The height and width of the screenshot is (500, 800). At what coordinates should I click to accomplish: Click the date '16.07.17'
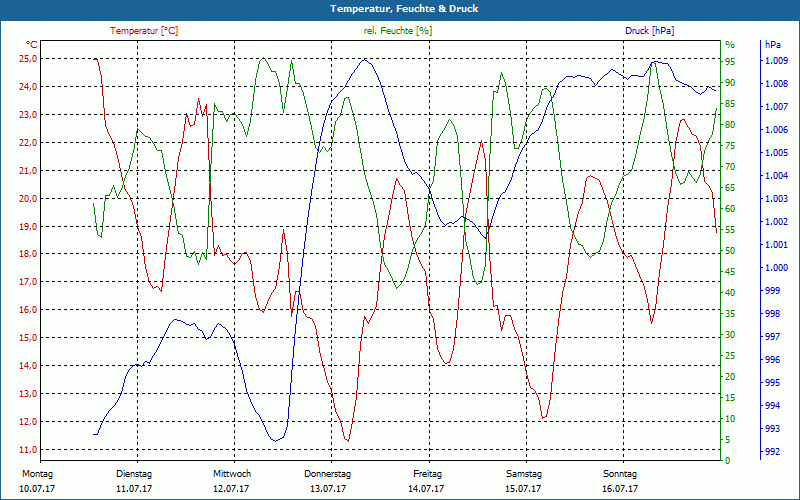click(620, 489)
